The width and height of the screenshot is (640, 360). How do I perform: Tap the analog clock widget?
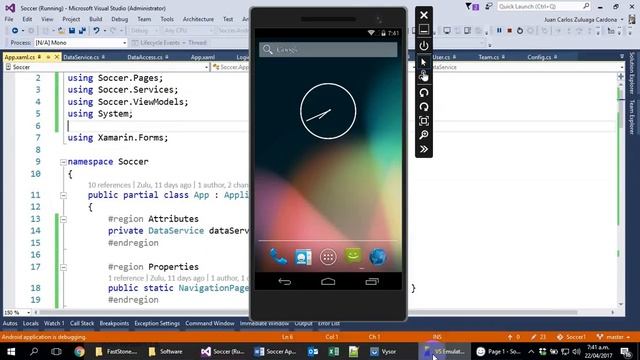point(328,111)
